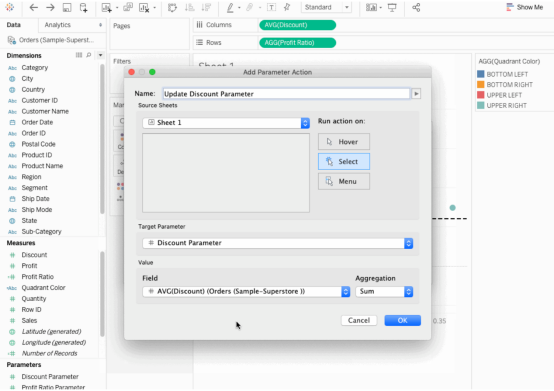Click the Add Data Source icon
Viewport: 554px width, 391px height.
pos(83,7)
